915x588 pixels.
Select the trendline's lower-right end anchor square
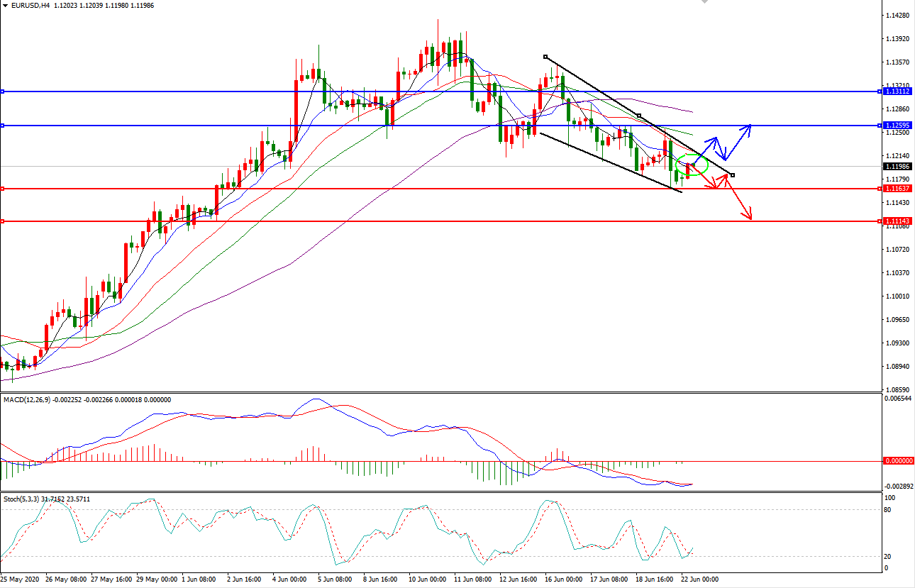pos(733,174)
